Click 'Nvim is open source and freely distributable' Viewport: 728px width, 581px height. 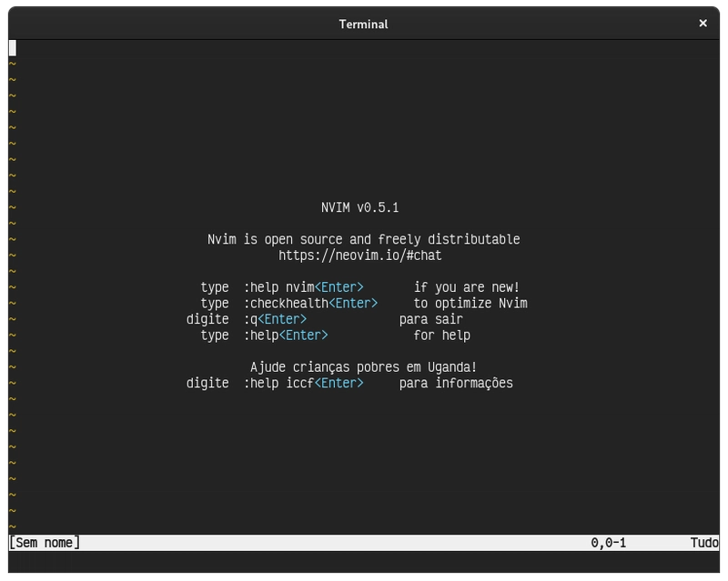pos(363,239)
